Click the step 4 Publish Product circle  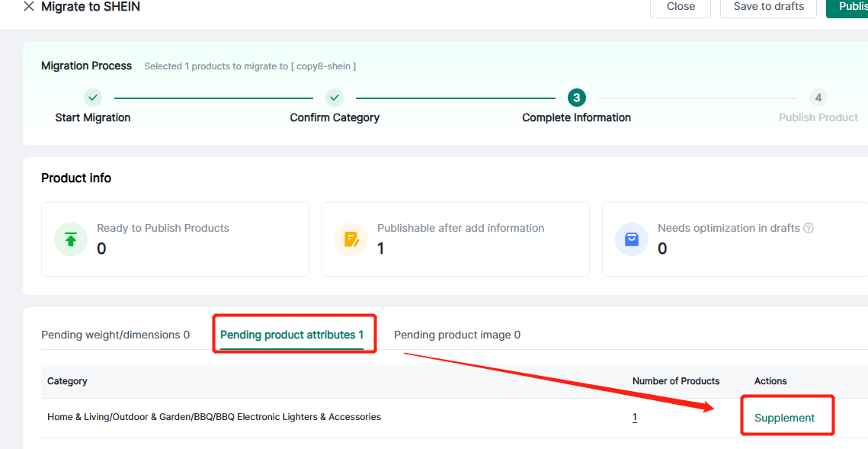click(818, 98)
